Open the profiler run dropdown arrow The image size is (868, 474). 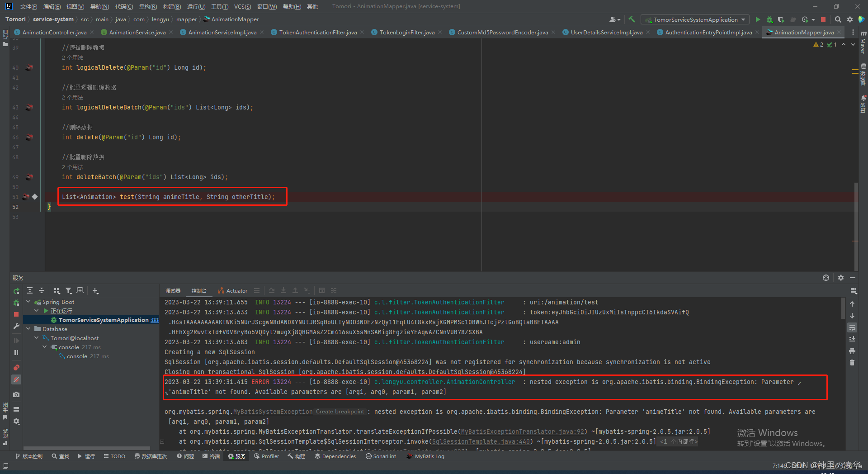click(x=813, y=19)
